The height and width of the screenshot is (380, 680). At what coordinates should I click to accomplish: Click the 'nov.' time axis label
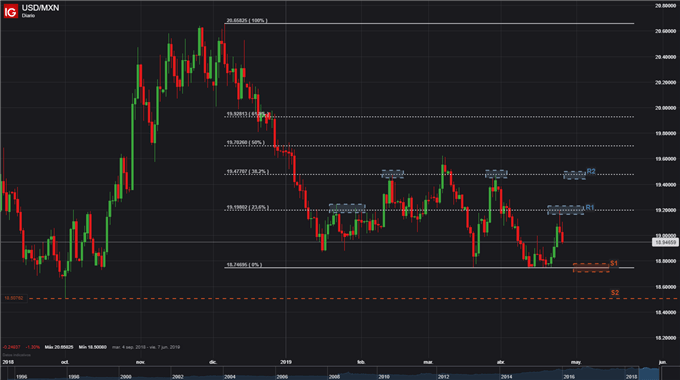[140, 362]
